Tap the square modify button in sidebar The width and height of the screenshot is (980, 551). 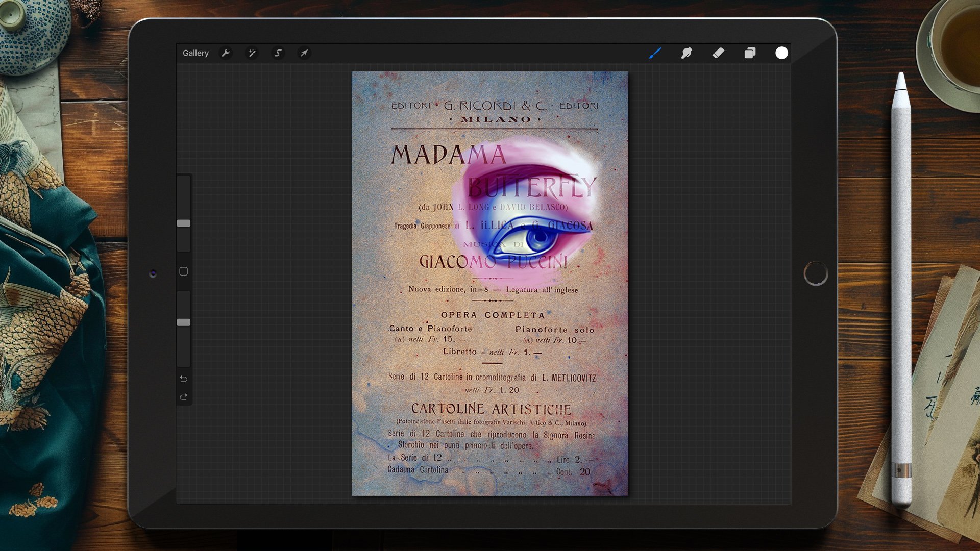(184, 271)
